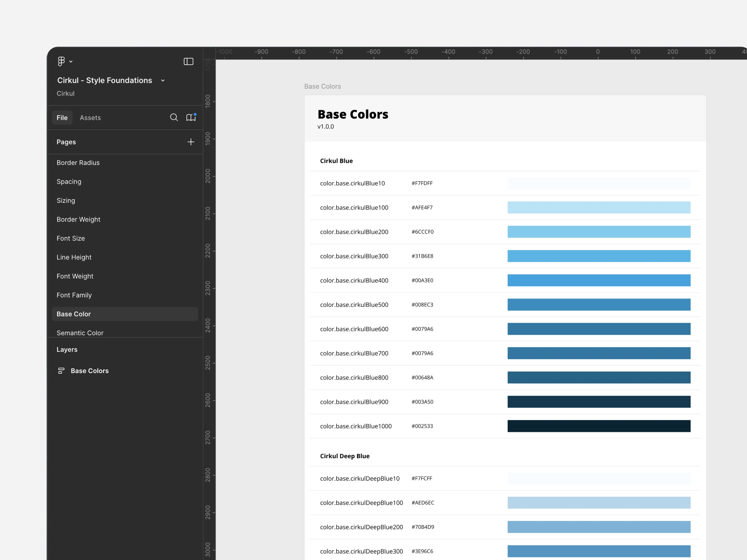Select the cirkulDeepBlue100 color swatch

[x=599, y=503]
